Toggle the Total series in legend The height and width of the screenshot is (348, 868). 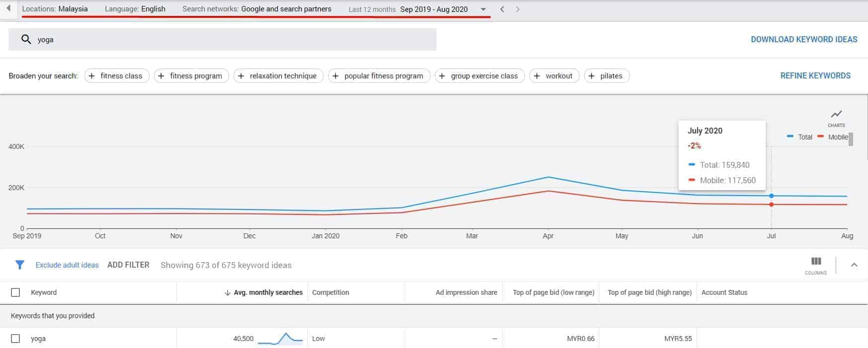click(799, 137)
